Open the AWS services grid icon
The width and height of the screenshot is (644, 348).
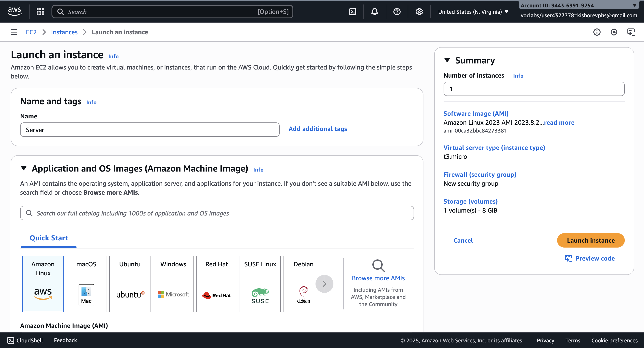[40, 11]
